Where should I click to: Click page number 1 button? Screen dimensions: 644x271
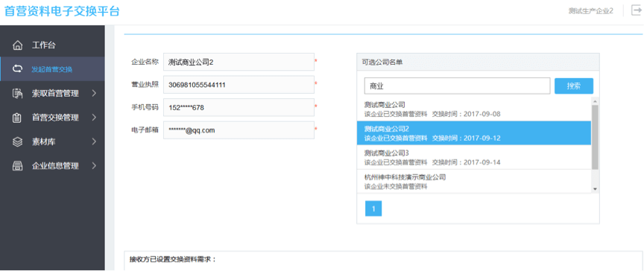point(373,208)
